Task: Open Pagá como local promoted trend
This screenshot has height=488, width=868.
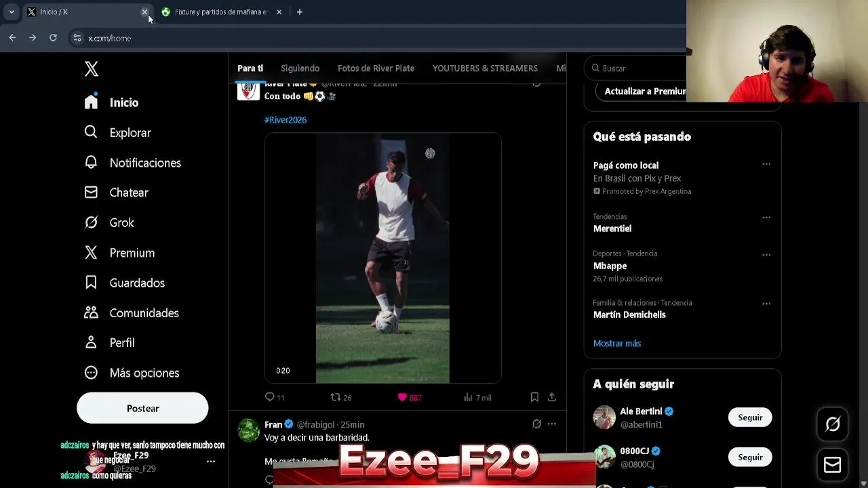Action: pyautogui.click(x=626, y=165)
